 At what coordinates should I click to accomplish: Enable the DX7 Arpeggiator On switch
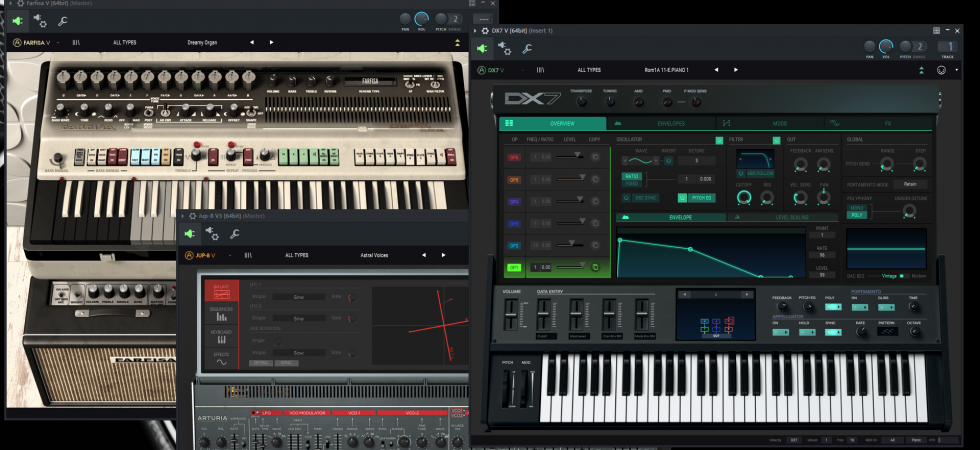(x=780, y=332)
